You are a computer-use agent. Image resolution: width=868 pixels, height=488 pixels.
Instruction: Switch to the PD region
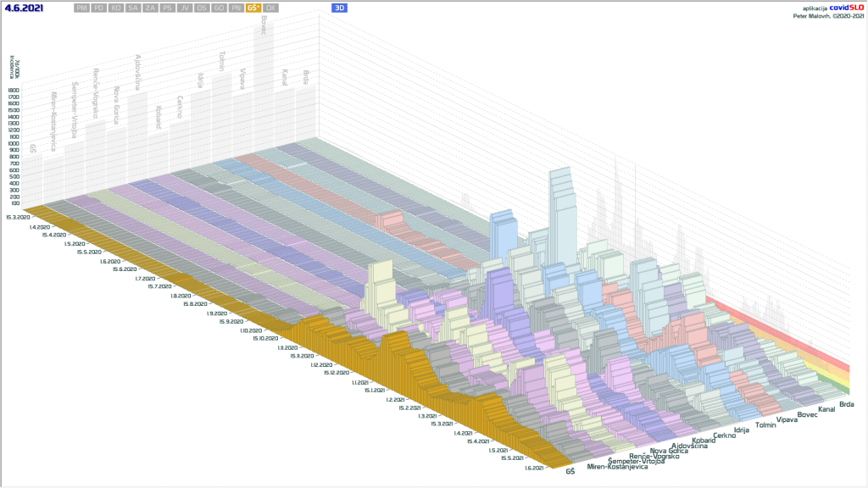click(x=99, y=8)
